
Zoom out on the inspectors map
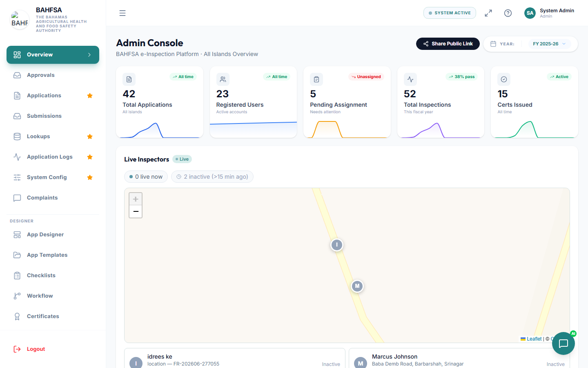click(136, 211)
